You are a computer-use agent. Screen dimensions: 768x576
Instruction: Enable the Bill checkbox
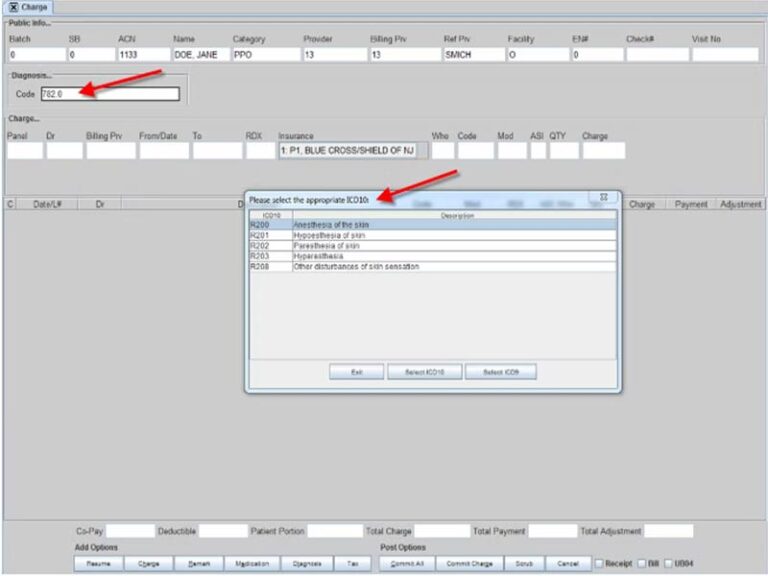[x=642, y=563]
